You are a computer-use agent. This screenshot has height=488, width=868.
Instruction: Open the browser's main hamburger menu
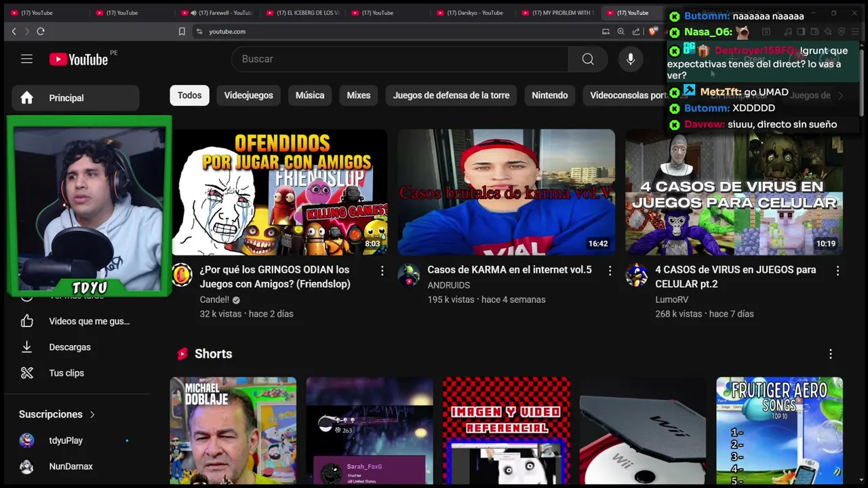pos(855,31)
